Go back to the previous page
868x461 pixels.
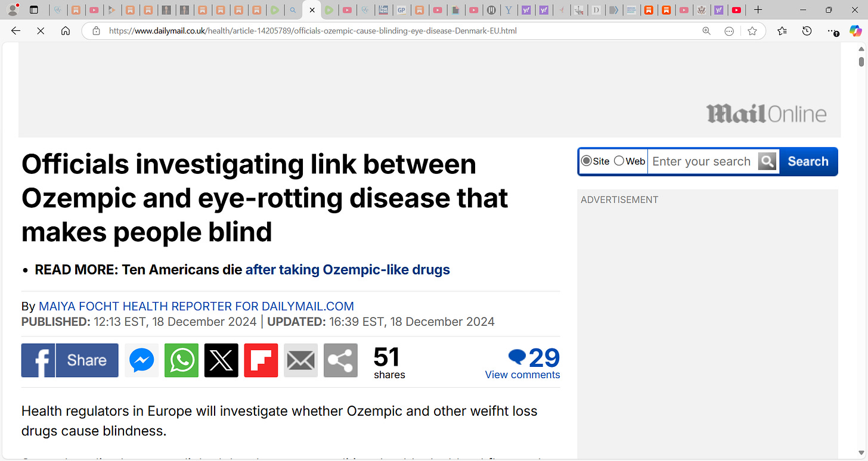coord(16,31)
